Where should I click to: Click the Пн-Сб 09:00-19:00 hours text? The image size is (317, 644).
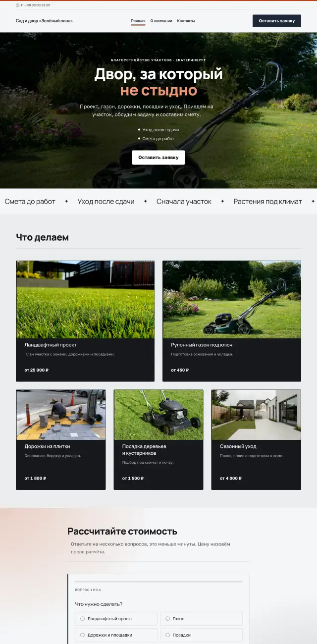coord(36,5)
